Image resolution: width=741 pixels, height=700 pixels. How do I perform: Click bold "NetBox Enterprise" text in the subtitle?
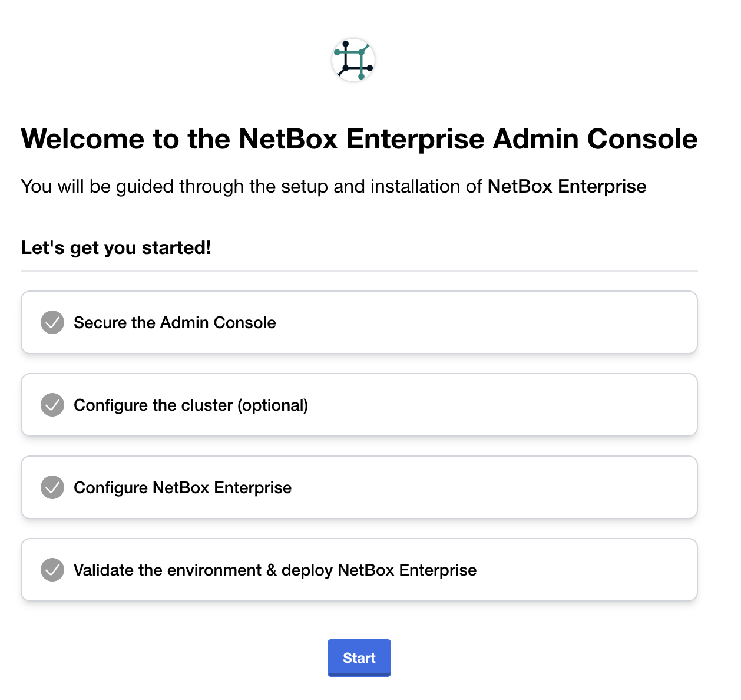pos(567,187)
